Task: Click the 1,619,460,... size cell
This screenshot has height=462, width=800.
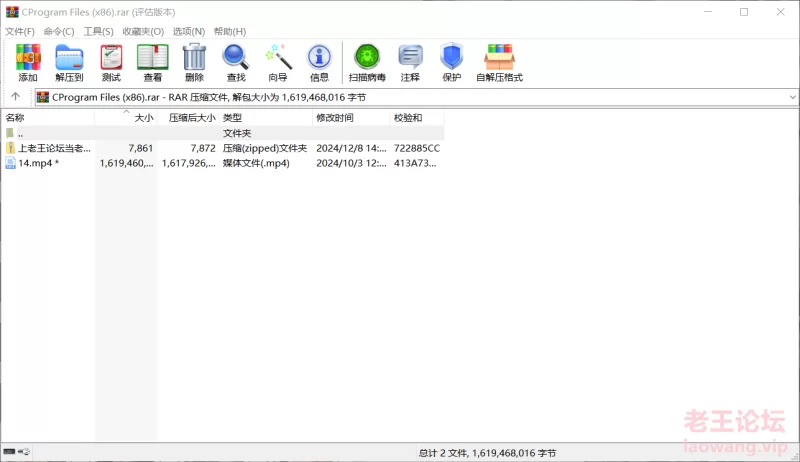Action: [127, 163]
